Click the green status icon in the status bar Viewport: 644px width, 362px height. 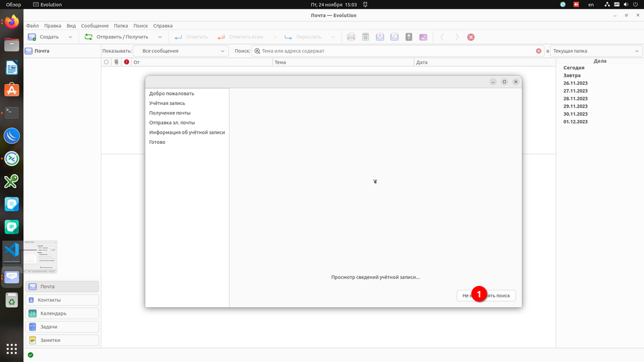(30, 355)
